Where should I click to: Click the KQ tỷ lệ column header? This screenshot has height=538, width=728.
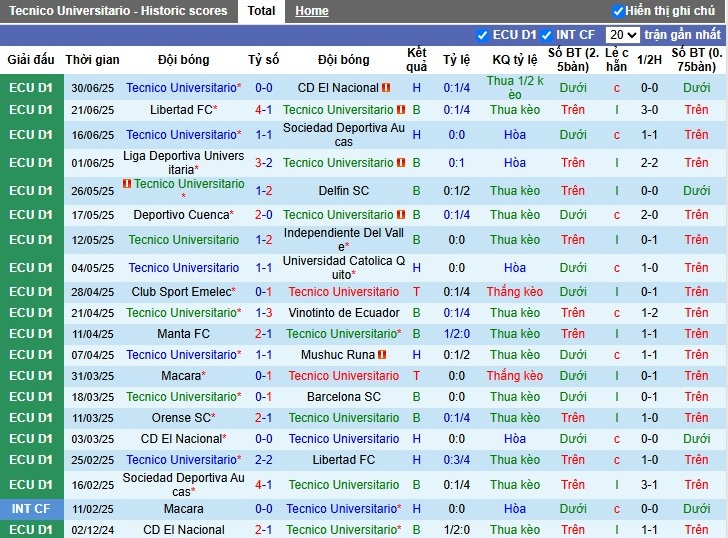coord(514,59)
